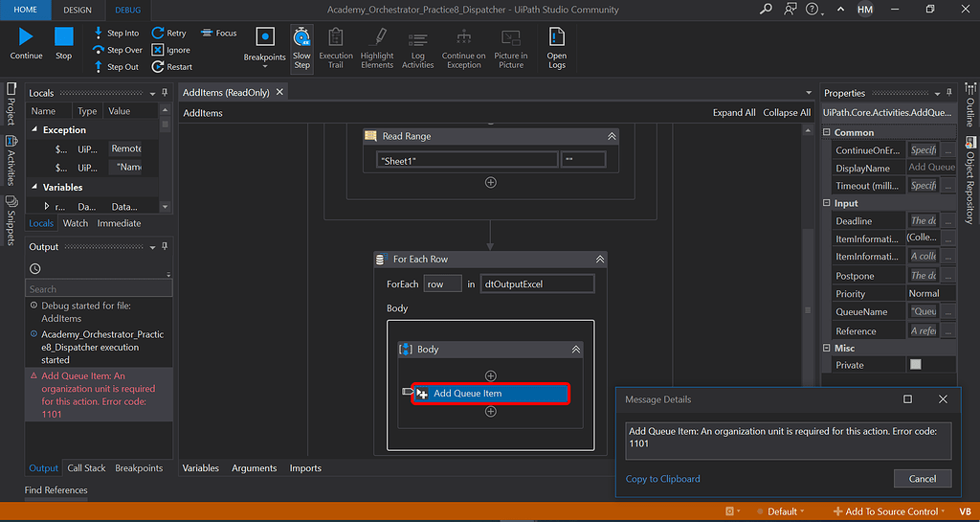Click the Picture in Picture icon

pyautogui.click(x=511, y=47)
